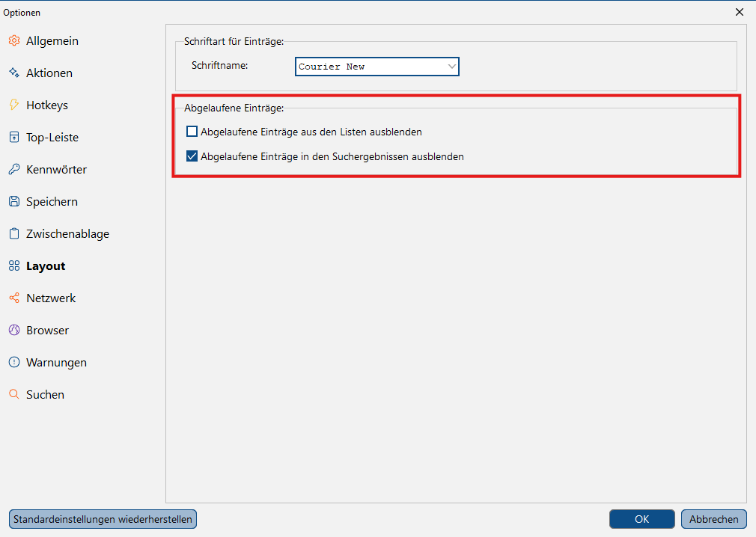Enable hiding expired entries from lists
The height and width of the screenshot is (537, 756).
[192, 132]
